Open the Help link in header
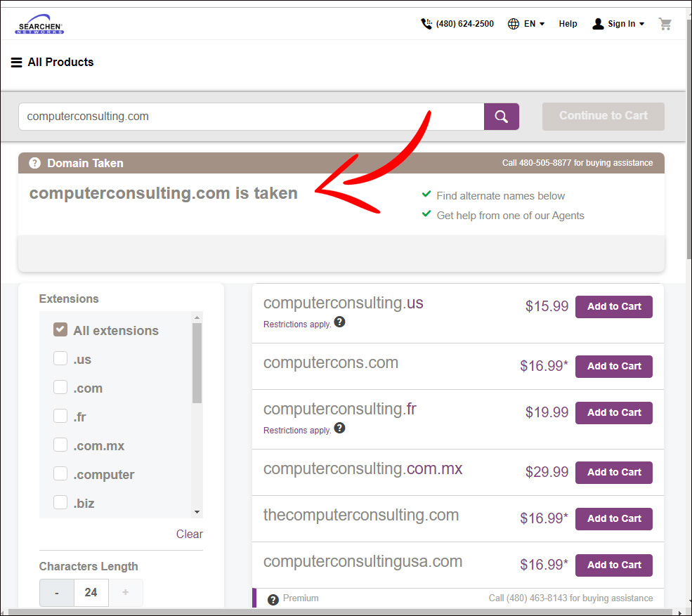Viewport: 692px width, 616px height. click(568, 24)
